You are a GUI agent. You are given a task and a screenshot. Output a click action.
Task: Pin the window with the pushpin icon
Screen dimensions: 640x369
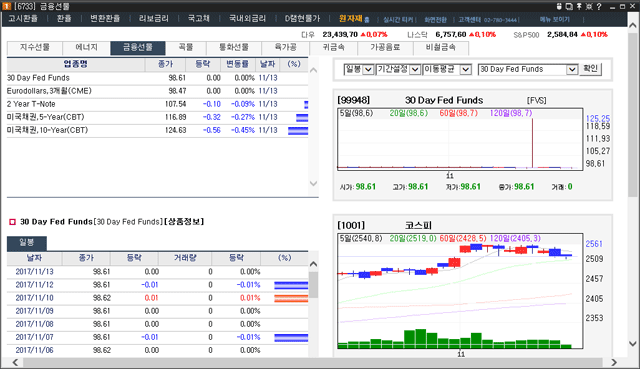(579, 7)
